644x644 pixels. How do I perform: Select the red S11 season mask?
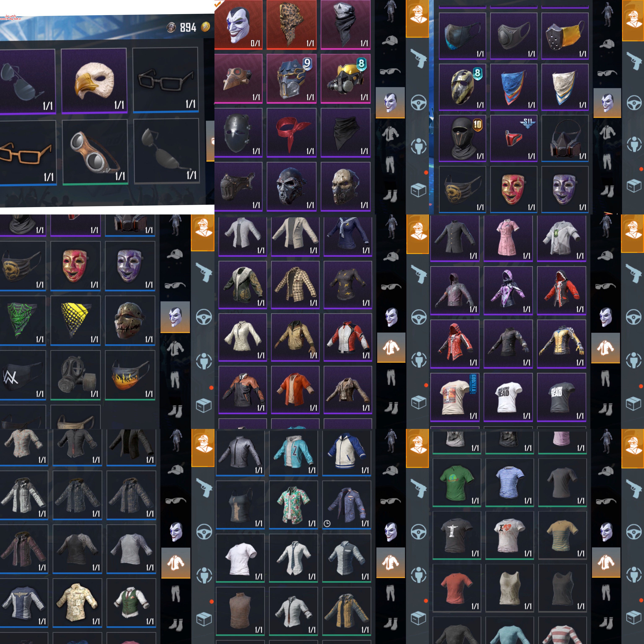[x=514, y=138]
